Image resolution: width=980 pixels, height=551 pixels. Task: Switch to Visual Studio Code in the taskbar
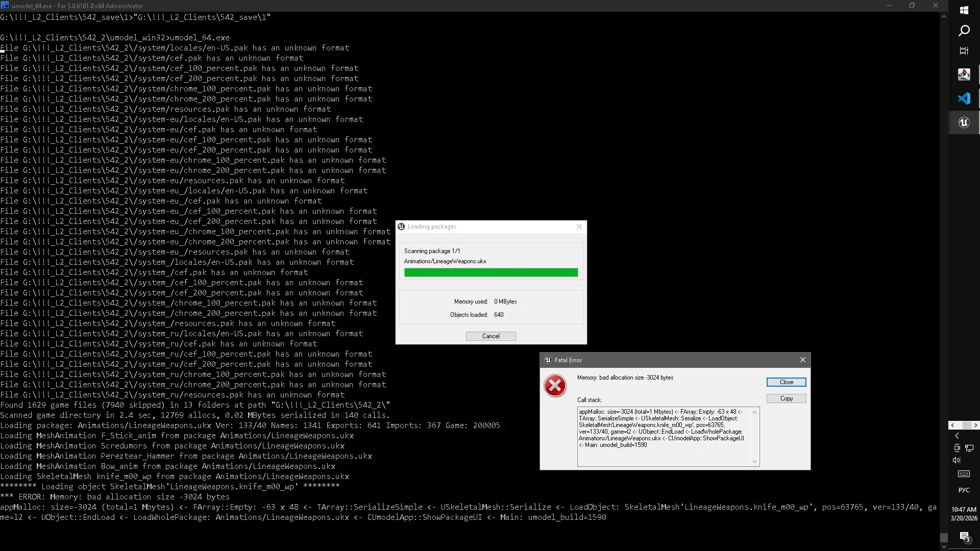pos(964,98)
